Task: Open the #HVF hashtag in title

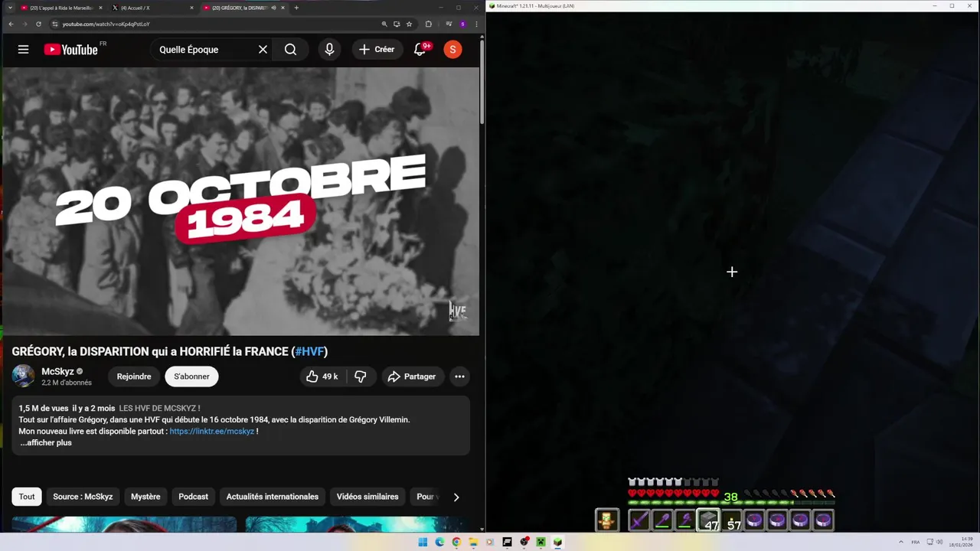Action: click(309, 351)
